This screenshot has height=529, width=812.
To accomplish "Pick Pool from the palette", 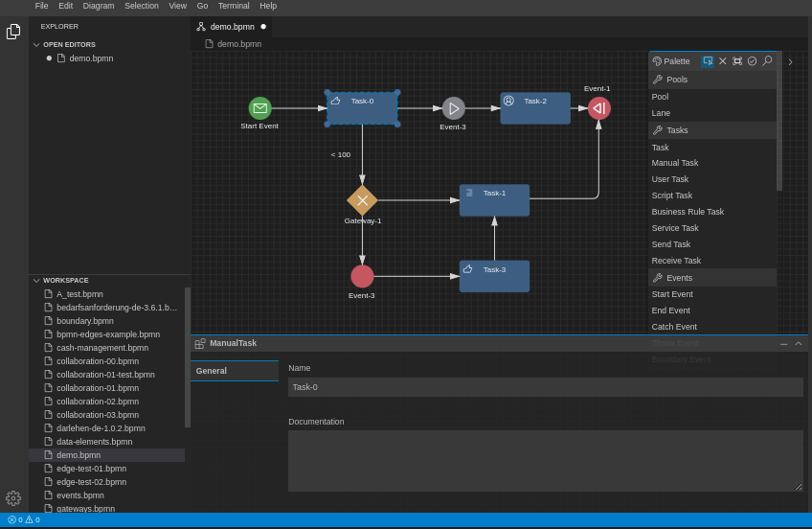I will pos(712,97).
